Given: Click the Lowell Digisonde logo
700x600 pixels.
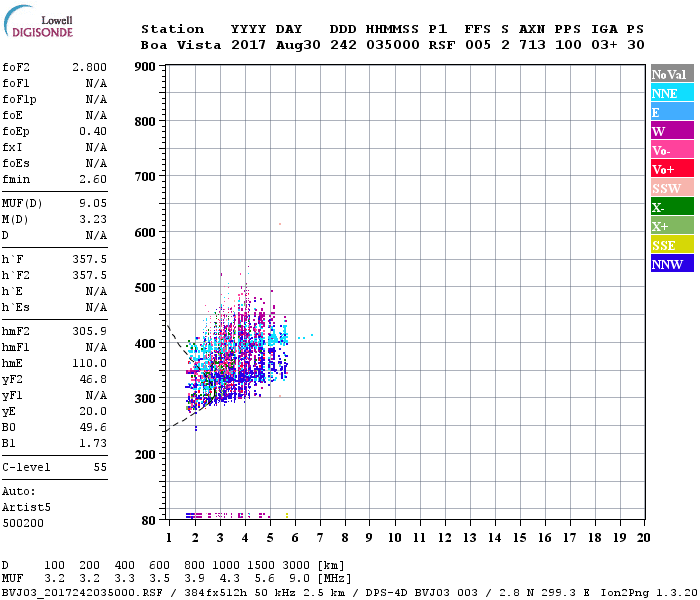Looking at the screenshot, I should point(38,21).
